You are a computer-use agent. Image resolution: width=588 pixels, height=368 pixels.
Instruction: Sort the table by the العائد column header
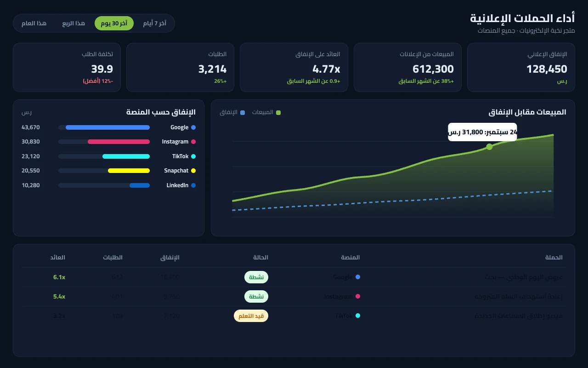(x=58, y=258)
